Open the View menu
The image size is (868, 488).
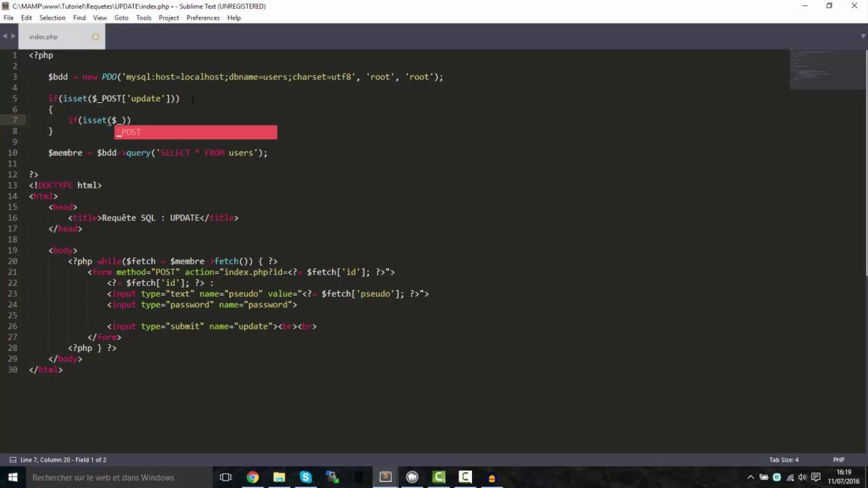(x=100, y=18)
